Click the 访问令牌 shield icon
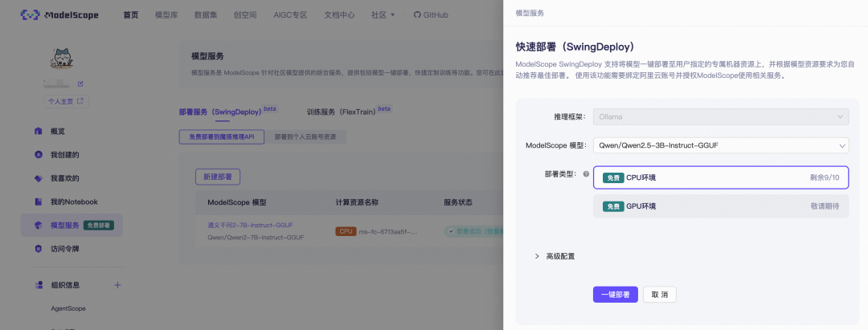This screenshot has width=868, height=330. [39, 249]
